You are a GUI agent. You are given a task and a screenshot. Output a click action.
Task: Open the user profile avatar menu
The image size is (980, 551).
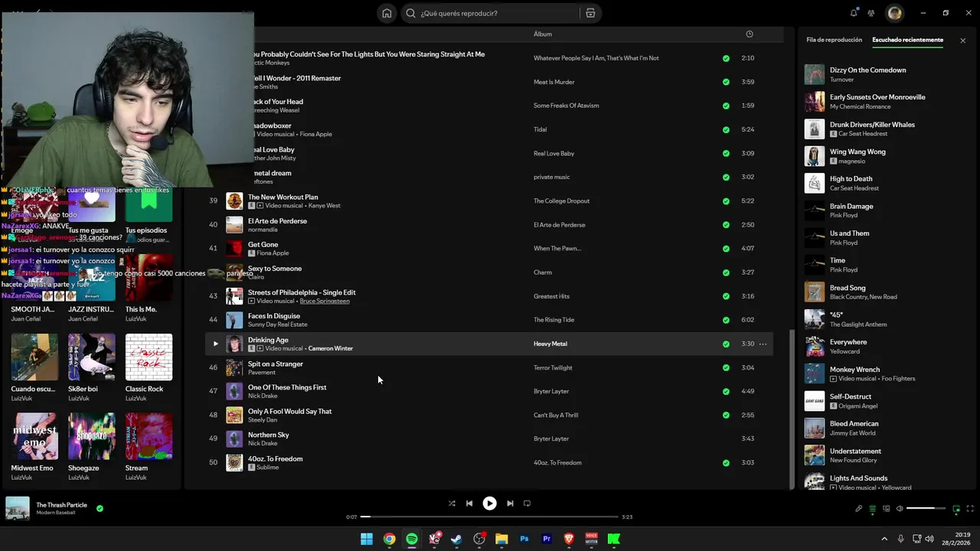coord(894,13)
